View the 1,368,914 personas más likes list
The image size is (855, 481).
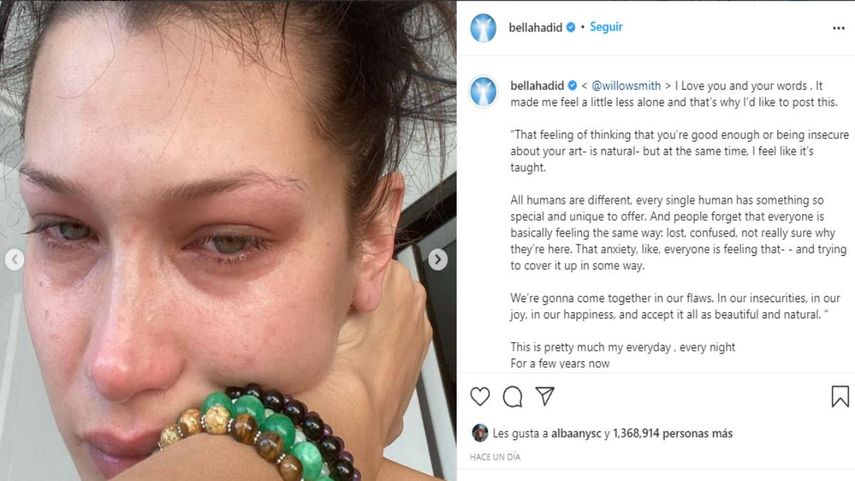[673, 434]
